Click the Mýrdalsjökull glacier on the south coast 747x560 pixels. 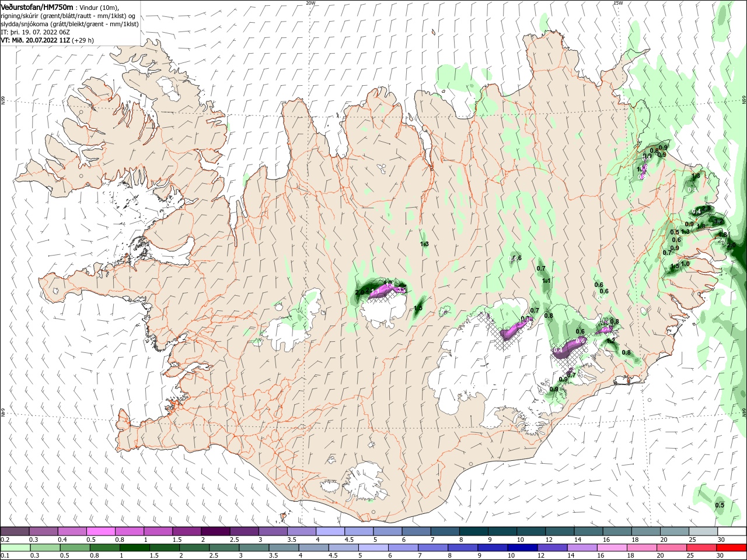(365, 481)
